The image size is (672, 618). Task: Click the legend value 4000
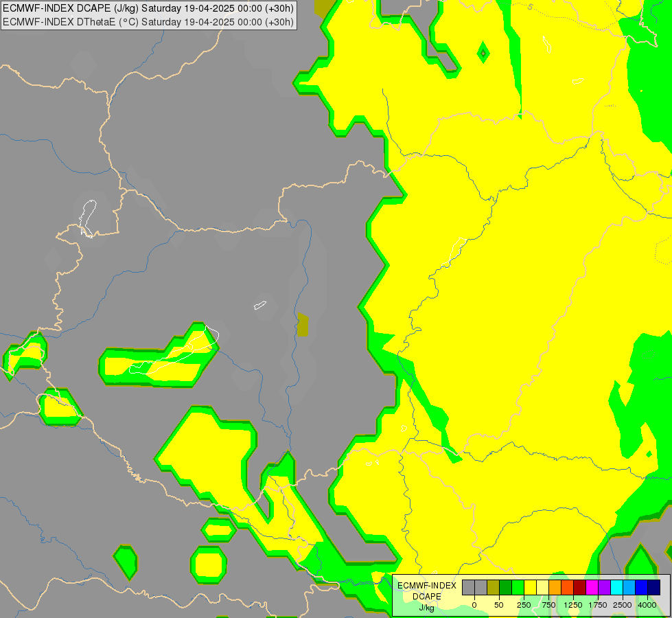pyautogui.click(x=647, y=605)
